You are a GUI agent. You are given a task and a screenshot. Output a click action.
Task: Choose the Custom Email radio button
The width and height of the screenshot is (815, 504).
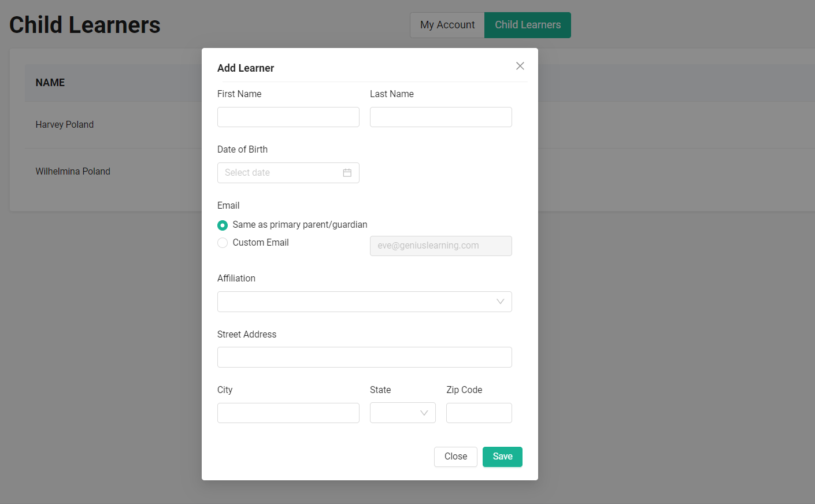pyautogui.click(x=223, y=243)
